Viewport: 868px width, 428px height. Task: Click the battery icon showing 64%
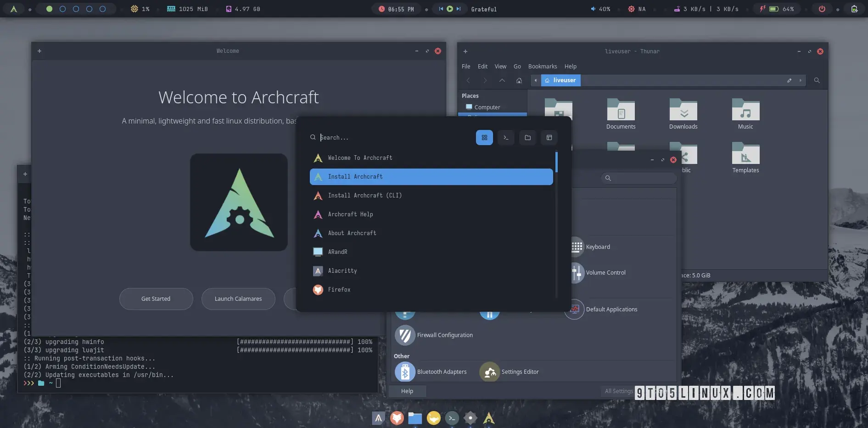(x=774, y=9)
